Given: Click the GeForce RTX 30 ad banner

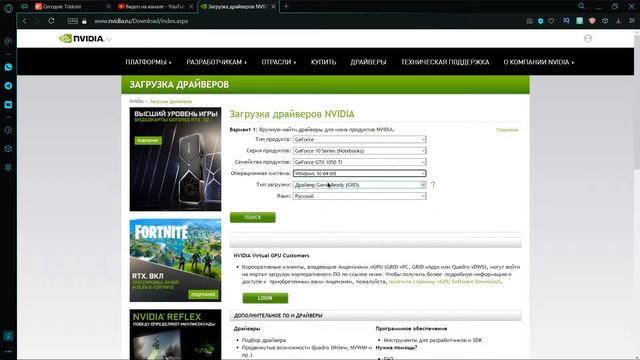Looking at the screenshot, I should click(x=176, y=159).
